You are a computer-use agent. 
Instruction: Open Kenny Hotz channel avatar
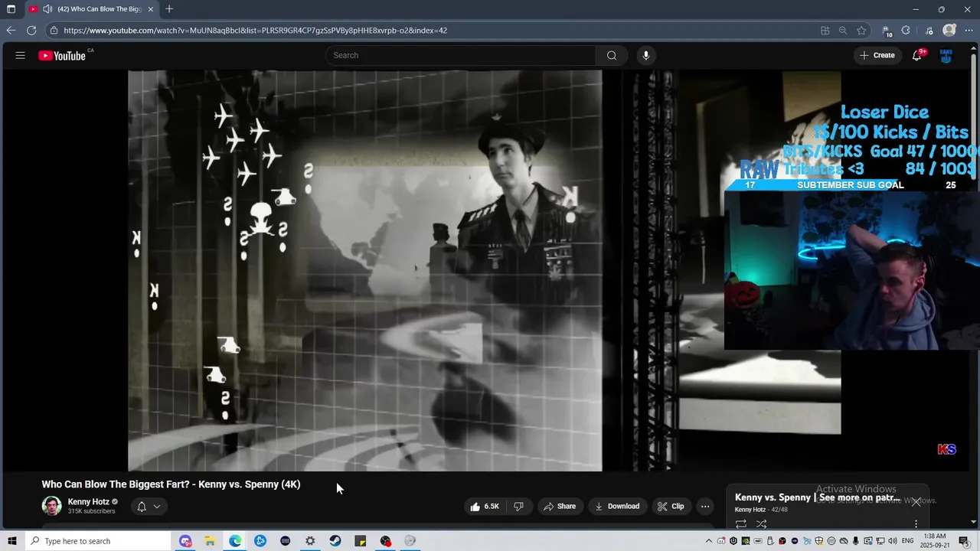point(51,506)
